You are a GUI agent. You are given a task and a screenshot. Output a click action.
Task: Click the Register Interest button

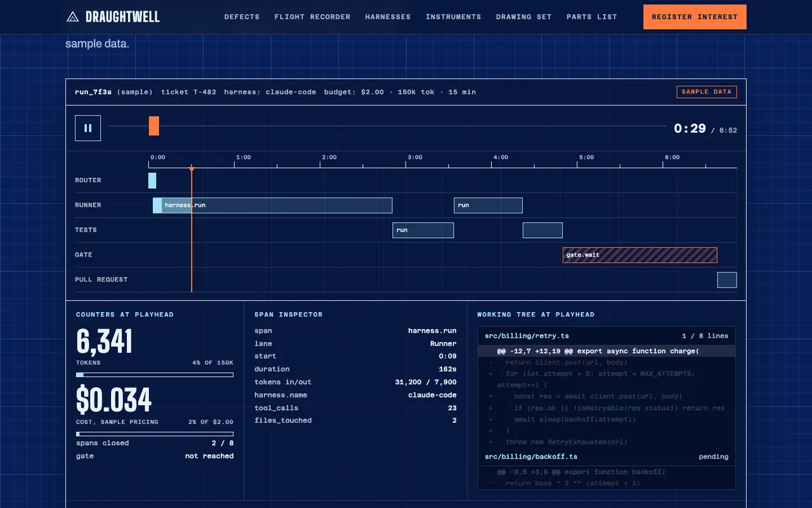(x=695, y=17)
